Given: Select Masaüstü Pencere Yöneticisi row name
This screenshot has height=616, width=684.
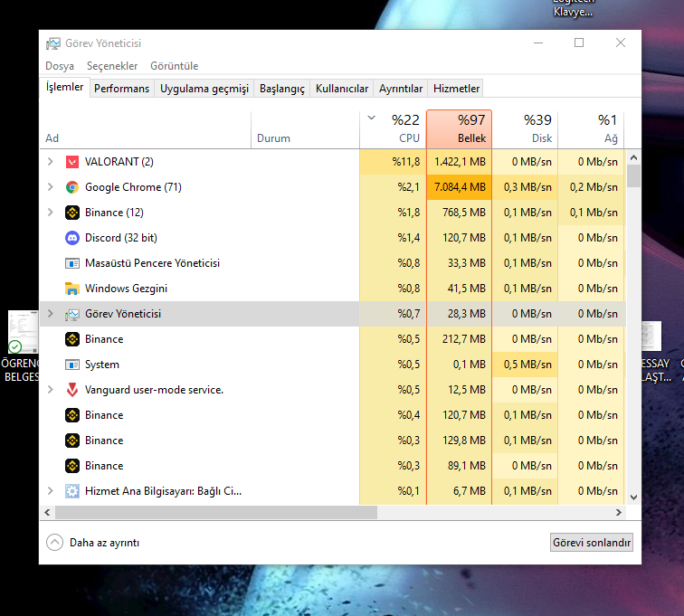Looking at the screenshot, I should (x=152, y=263).
